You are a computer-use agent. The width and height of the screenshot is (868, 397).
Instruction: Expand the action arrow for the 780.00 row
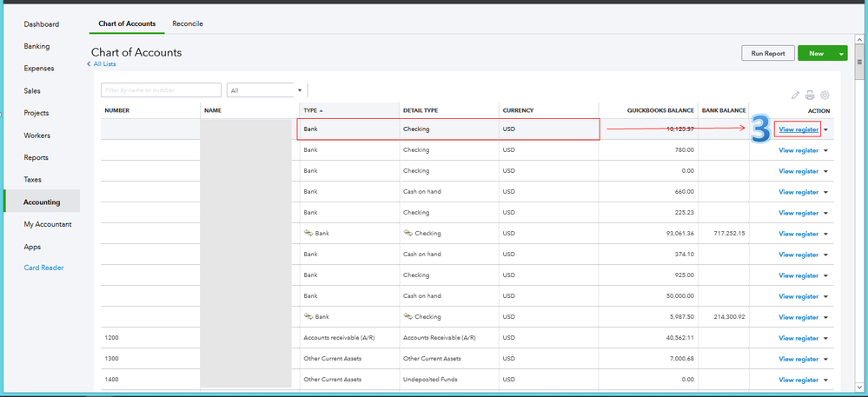coord(826,150)
